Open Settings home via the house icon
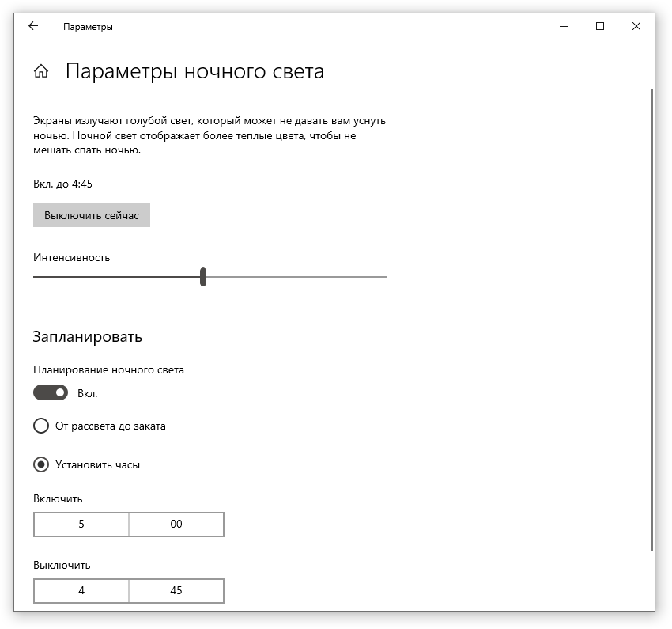The height and width of the screenshot is (629, 672). (x=41, y=71)
